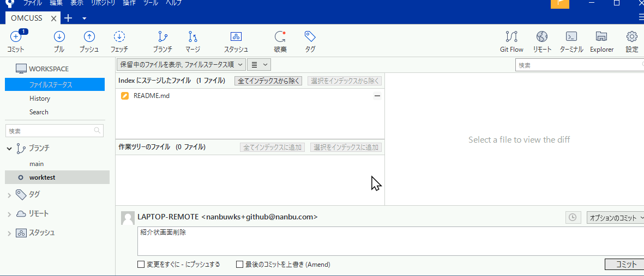Click unstage all (全てインデックスから除く) button

click(269, 81)
